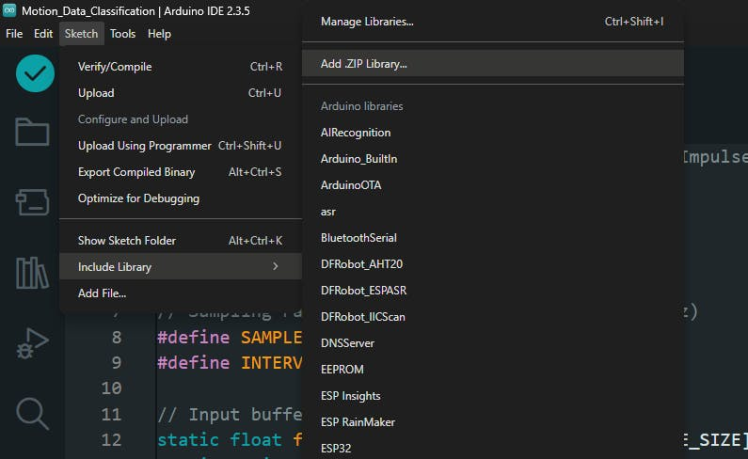
Task: Open the File menu
Action: click(x=14, y=34)
